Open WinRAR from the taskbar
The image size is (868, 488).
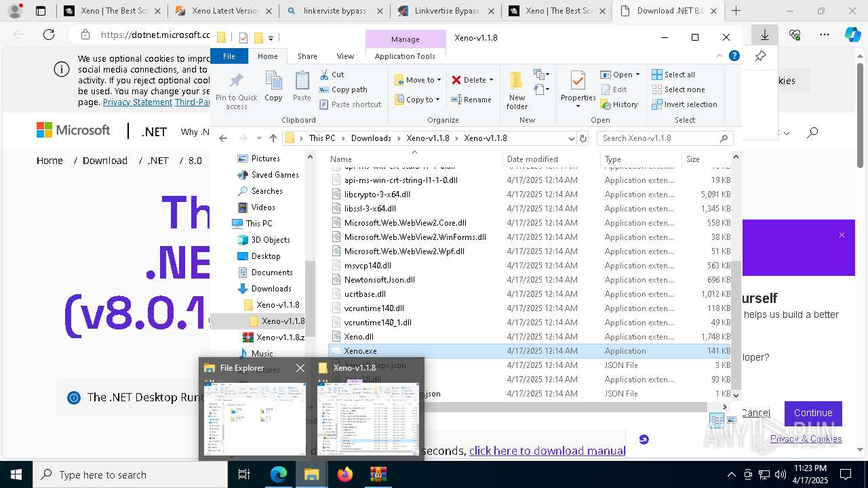[x=378, y=474]
